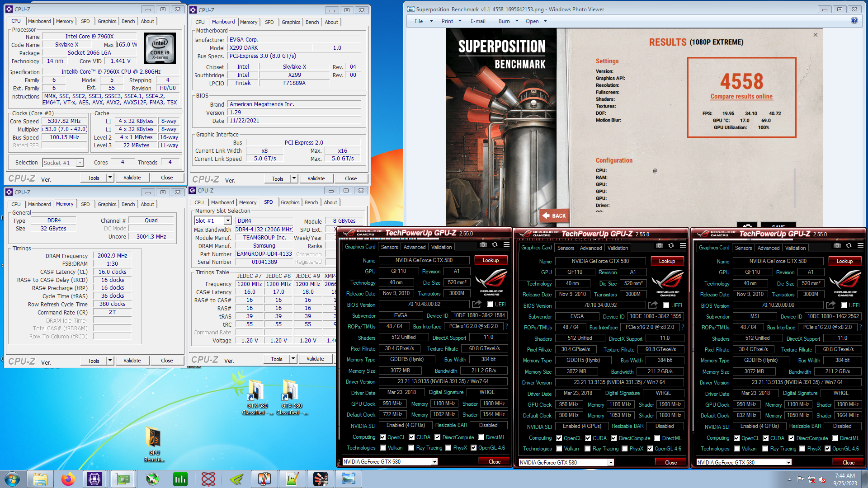
Task: Open the Windows Start menu
Action: (x=12, y=479)
